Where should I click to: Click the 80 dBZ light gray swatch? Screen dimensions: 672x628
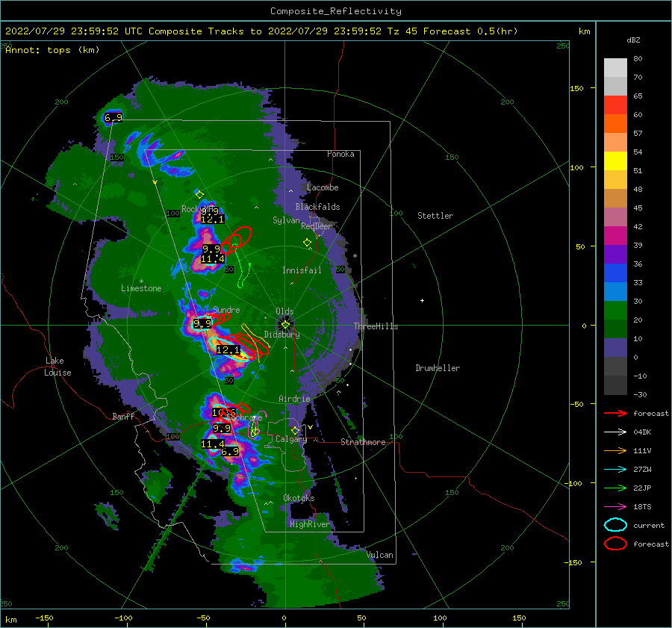click(x=615, y=67)
